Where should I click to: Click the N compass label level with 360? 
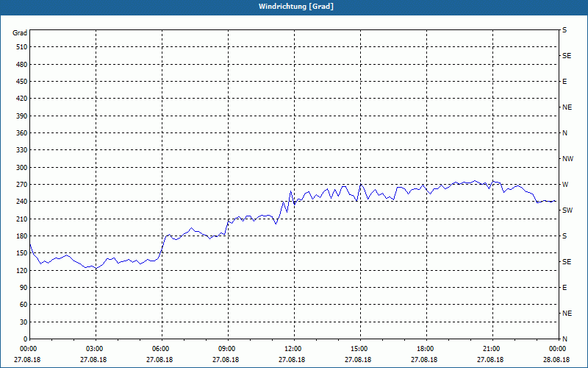click(x=564, y=133)
